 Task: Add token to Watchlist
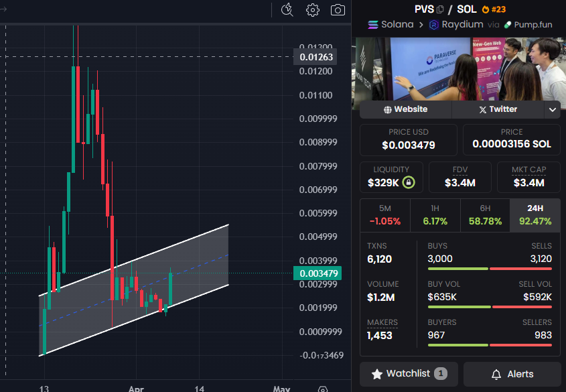(x=409, y=374)
